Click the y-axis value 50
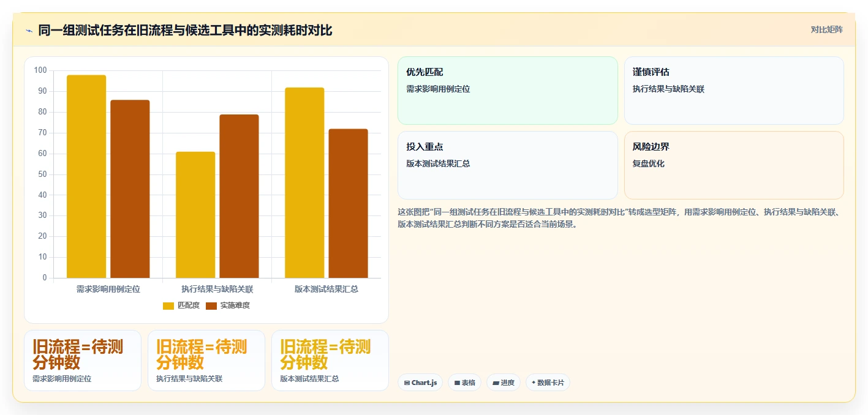Screen dimensions: 868x415 42,174
